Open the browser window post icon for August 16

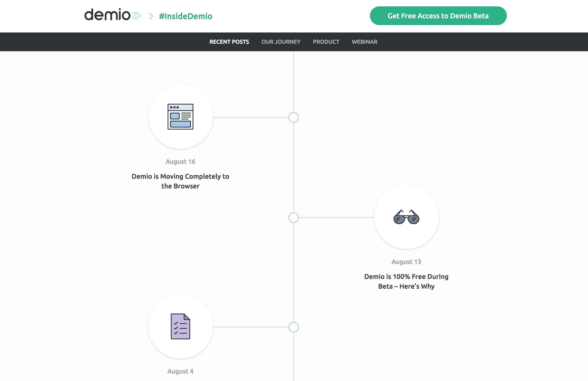click(180, 116)
